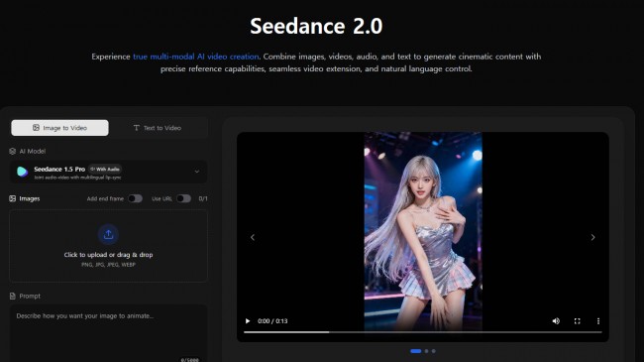The image size is (644, 362).
Task: Click the 0:00 / 0:13 time display
Action: (x=272, y=321)
